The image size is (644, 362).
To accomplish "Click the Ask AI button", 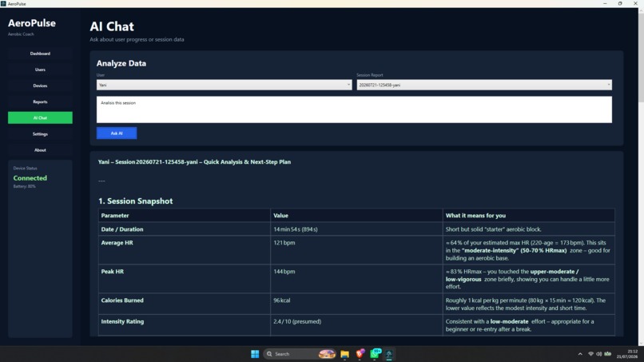I will (x=117, y=133).
